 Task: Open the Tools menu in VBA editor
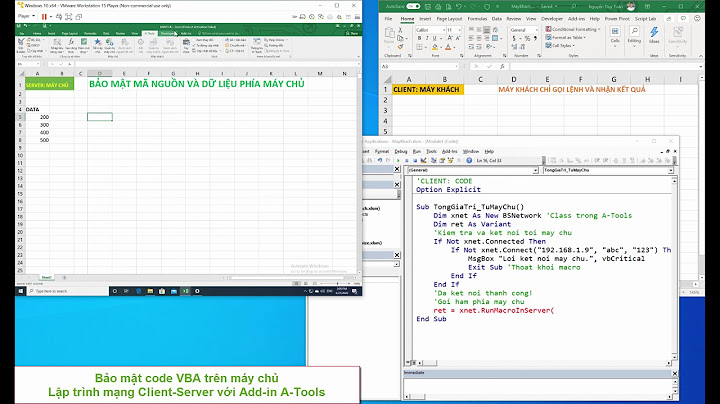(x=431, y=151)
